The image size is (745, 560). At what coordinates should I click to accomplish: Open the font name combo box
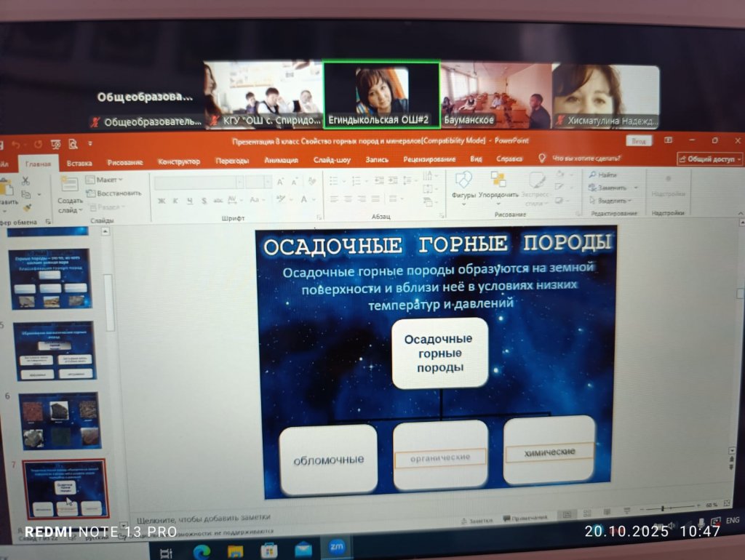(198, 182)
